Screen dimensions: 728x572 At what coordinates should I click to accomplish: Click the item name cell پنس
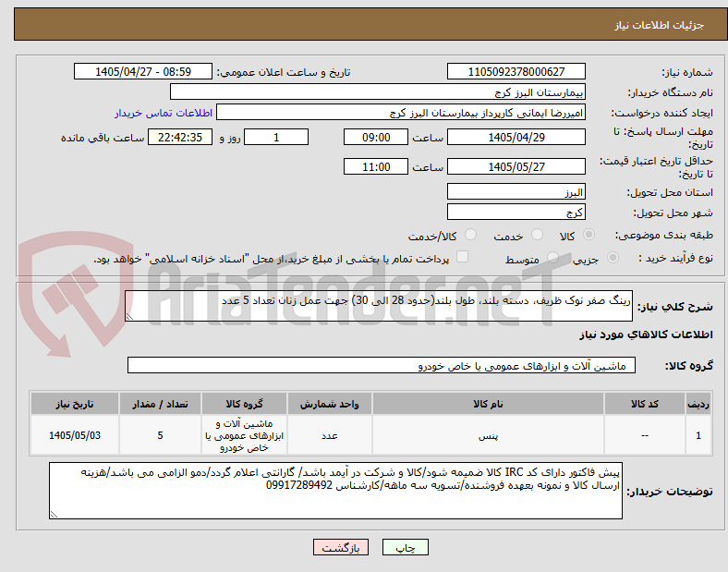pos(488,435)
